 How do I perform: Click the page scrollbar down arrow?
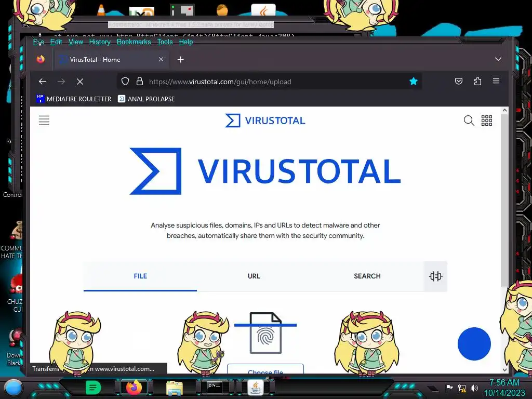pyautogui.click(x=504, y=370)
